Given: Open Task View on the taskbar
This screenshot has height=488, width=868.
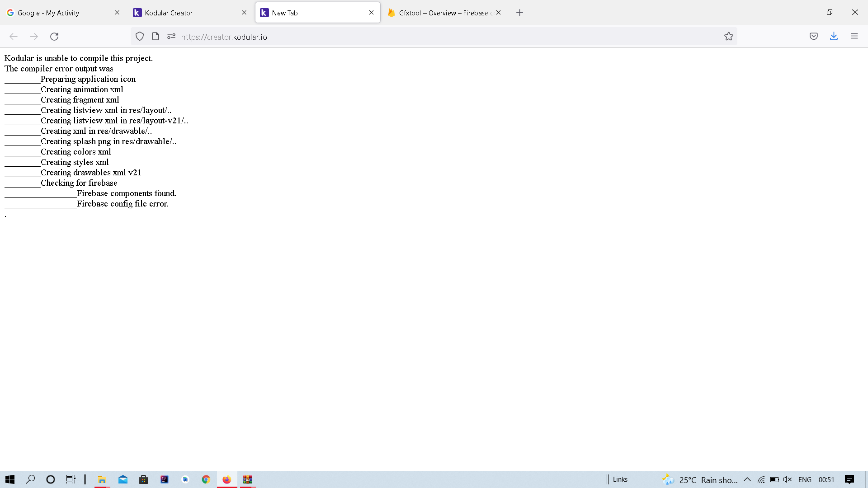Looking at the screenshot, I should [x=71, y=479].
